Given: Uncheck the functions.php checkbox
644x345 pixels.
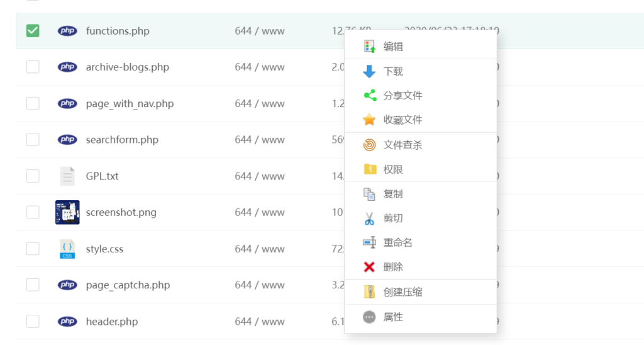Looking at the screenshot, I should (33, 30).
